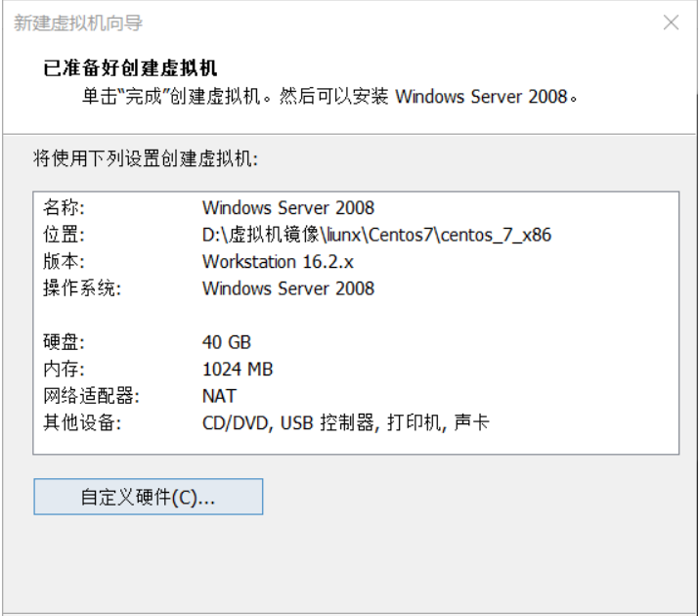Click the 硬盘 label
699x616 pixels.
point(64,342)
